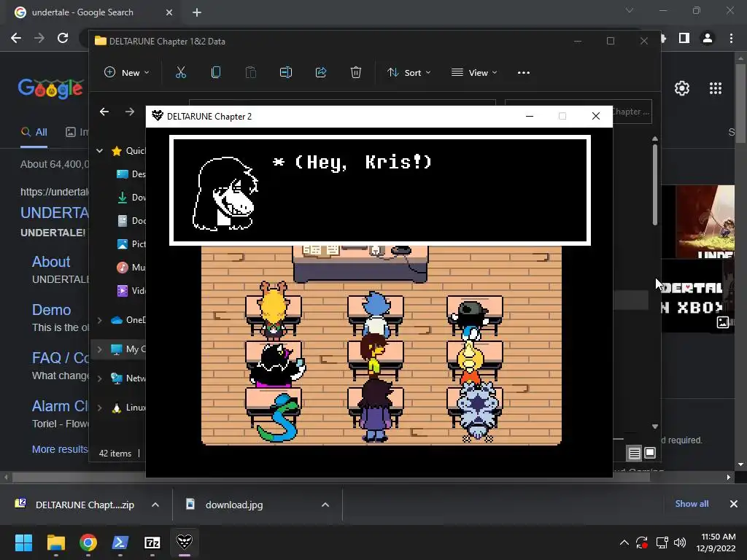Click Chrome's back arrow
Screen dimensions: 747x560
pyautogui.click(x=16, y=38)
